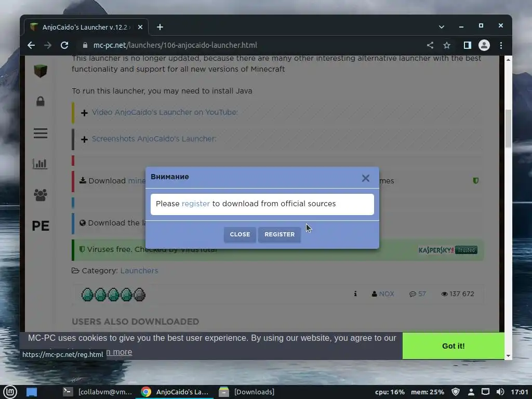Open the hamburger menu in sidebar
The height and width of the screenshot is (399, 532).
(41, 133)
